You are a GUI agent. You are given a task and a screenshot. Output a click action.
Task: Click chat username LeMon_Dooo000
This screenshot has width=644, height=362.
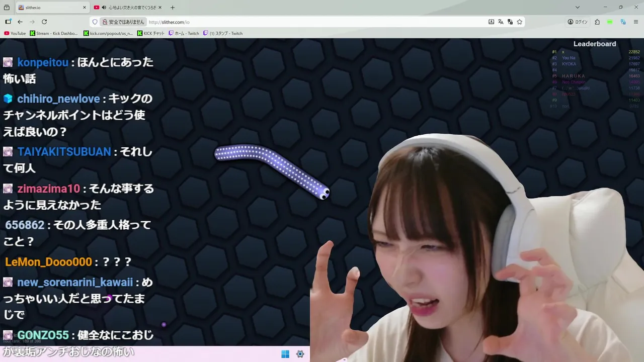tap(48, 262)
